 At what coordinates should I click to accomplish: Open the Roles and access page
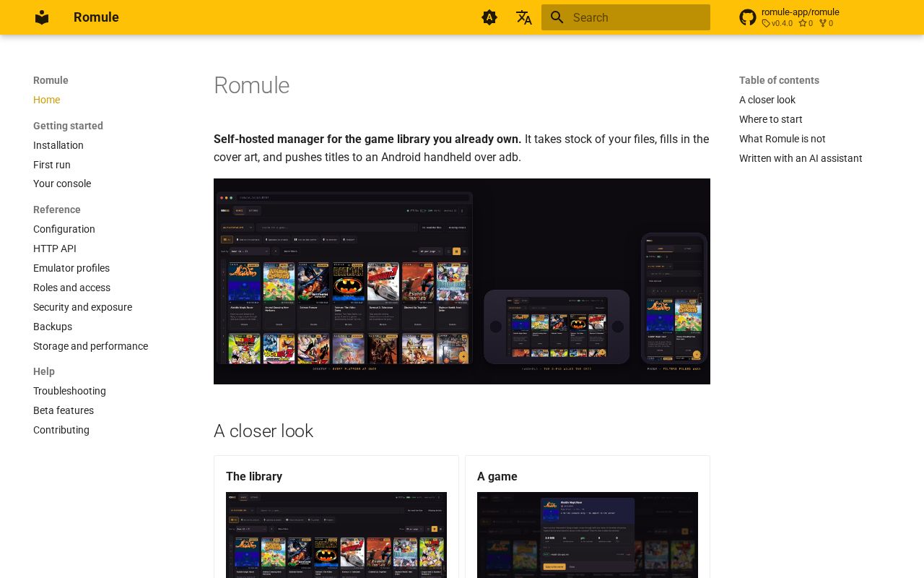click(71, 288)
